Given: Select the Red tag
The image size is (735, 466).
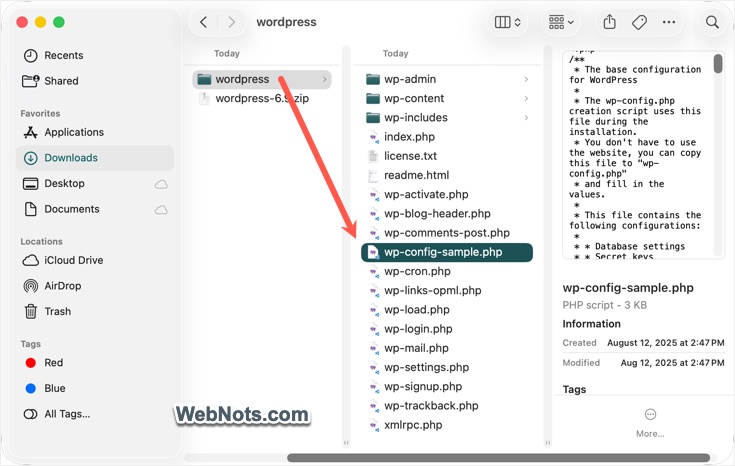Looking at the screenshot, I should coord(96,363).
